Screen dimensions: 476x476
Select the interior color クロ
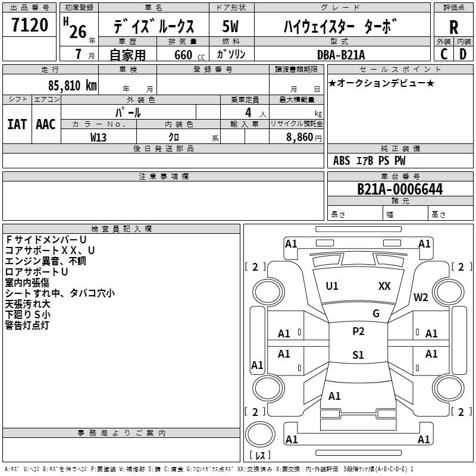coord(174,137)
